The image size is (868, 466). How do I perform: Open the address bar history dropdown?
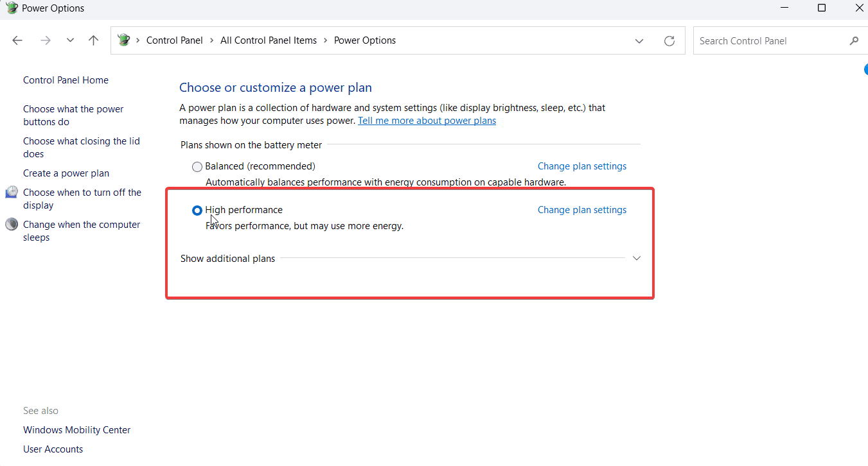639,40
